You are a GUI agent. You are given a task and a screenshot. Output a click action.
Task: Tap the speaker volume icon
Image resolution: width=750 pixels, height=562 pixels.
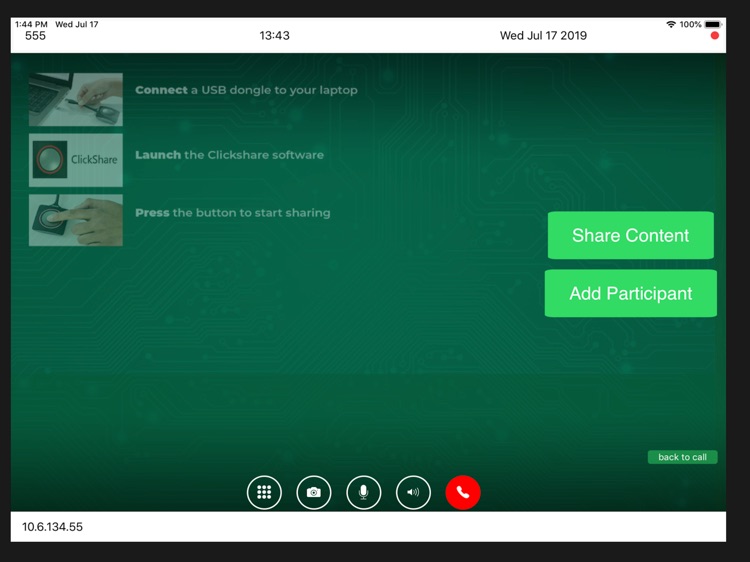click(x=413, y=492)
